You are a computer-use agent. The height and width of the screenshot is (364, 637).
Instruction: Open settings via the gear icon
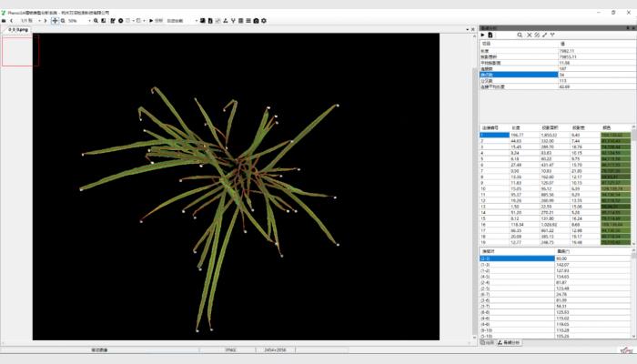pos(264,20)
